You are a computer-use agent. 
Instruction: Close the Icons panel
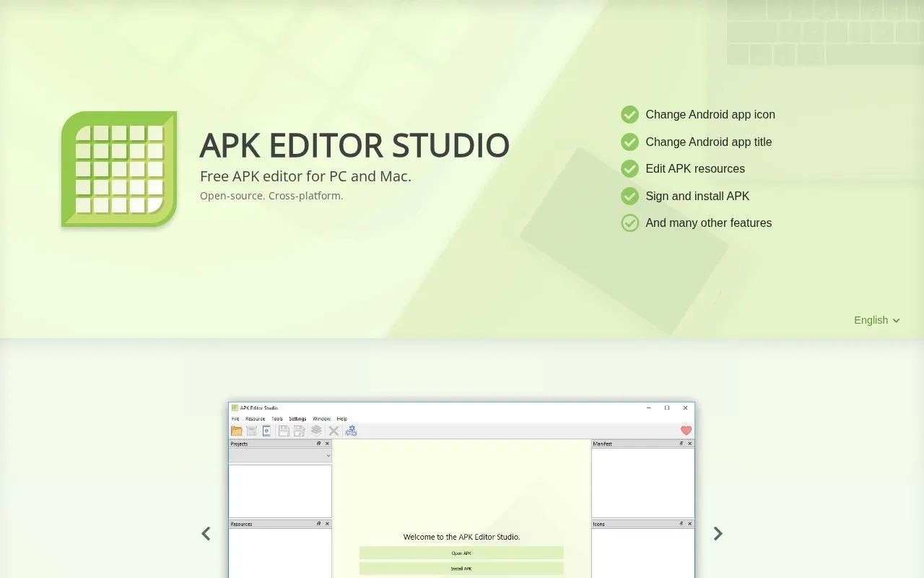[x=689, y=524]
